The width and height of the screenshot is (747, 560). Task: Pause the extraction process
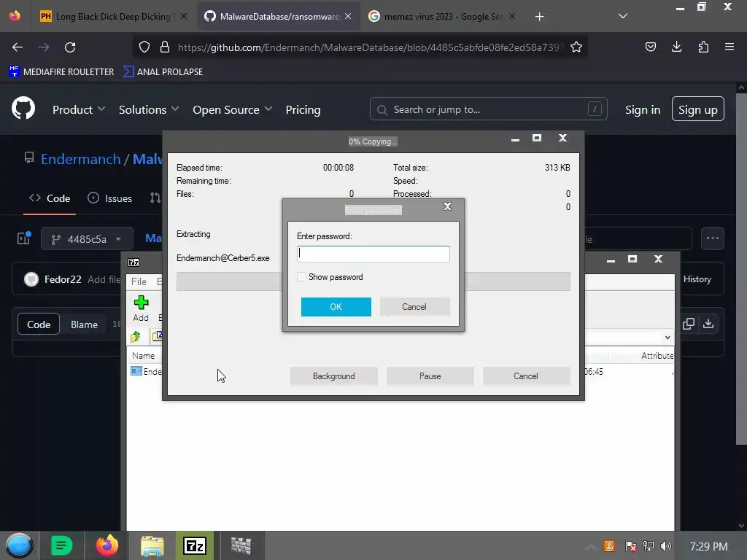click(x=430, y=376)
